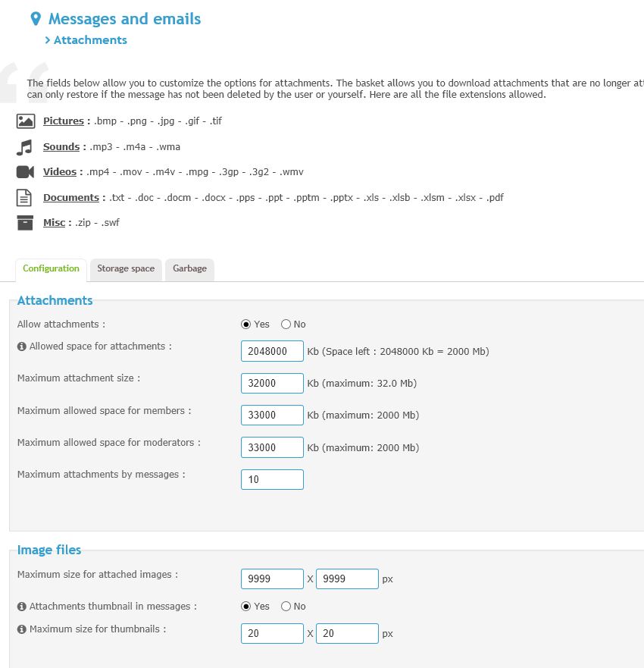
Task: Click the Messages and emails heading link
Action: pyautogui.click(x=124, y=19)
